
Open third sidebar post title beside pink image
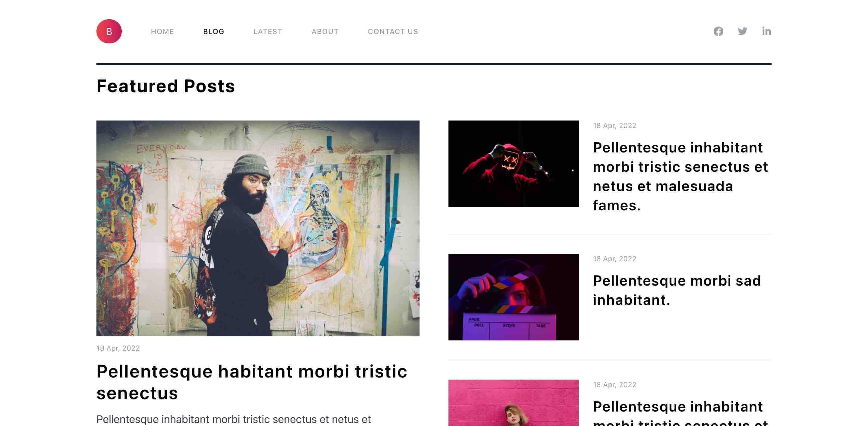click(x=680, y=412)
